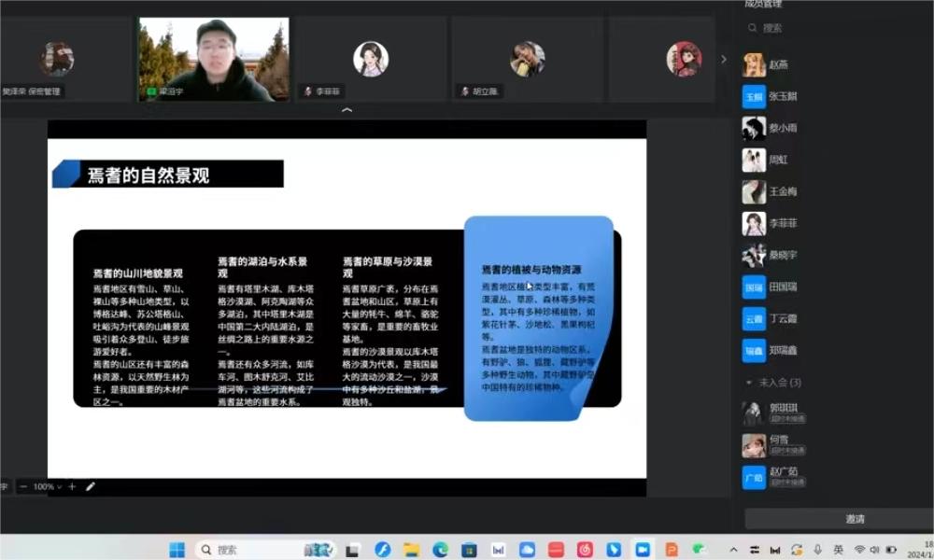Click the zoom in plus icon

(x=72, y=486)
